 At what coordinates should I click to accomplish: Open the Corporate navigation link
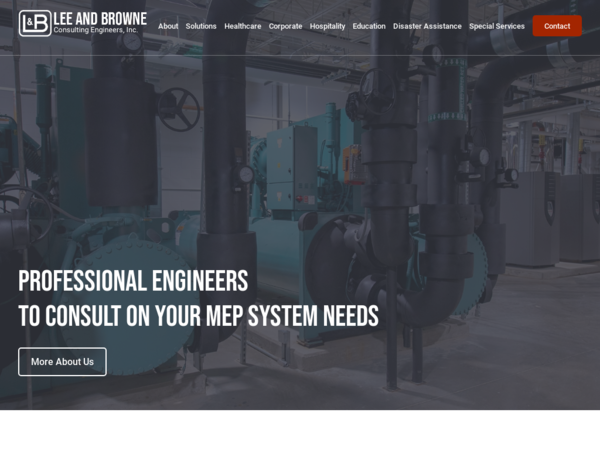click(285, 26)
